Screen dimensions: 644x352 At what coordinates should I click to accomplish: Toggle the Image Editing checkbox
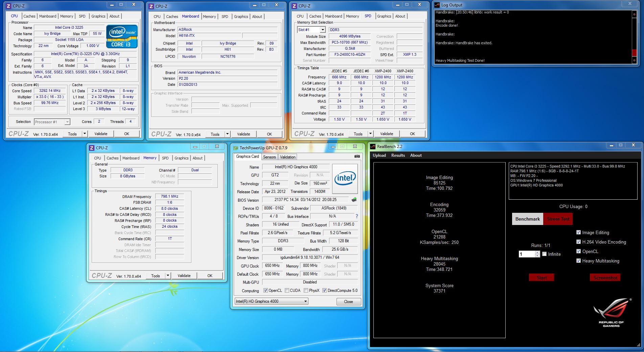tap(578, 232)
